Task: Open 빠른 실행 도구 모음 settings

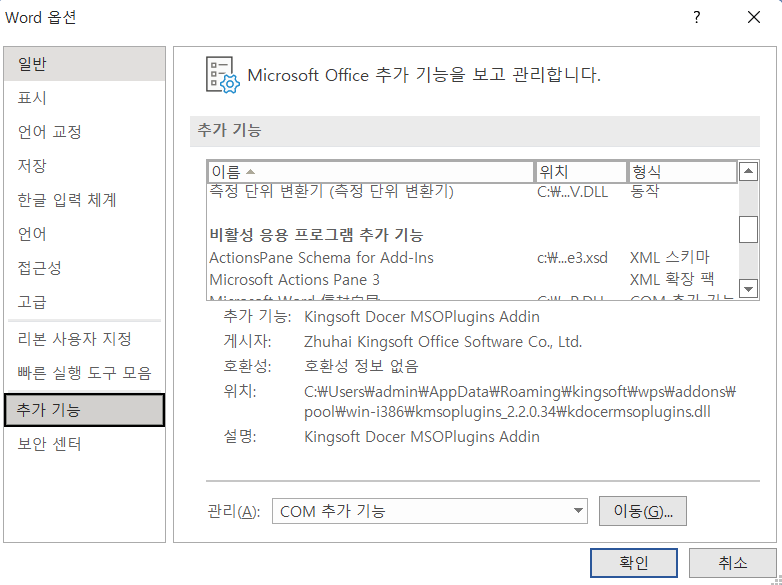Action: point(84,373)
